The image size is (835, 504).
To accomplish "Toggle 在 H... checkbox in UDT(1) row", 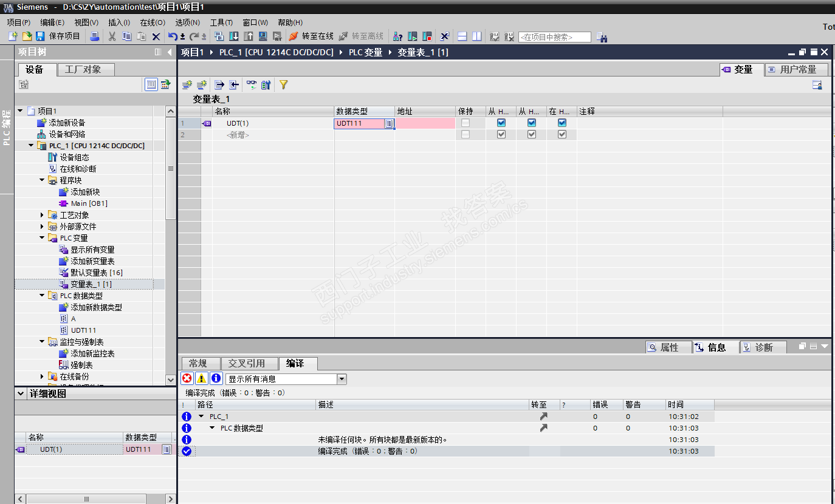I will coord(562,123).
